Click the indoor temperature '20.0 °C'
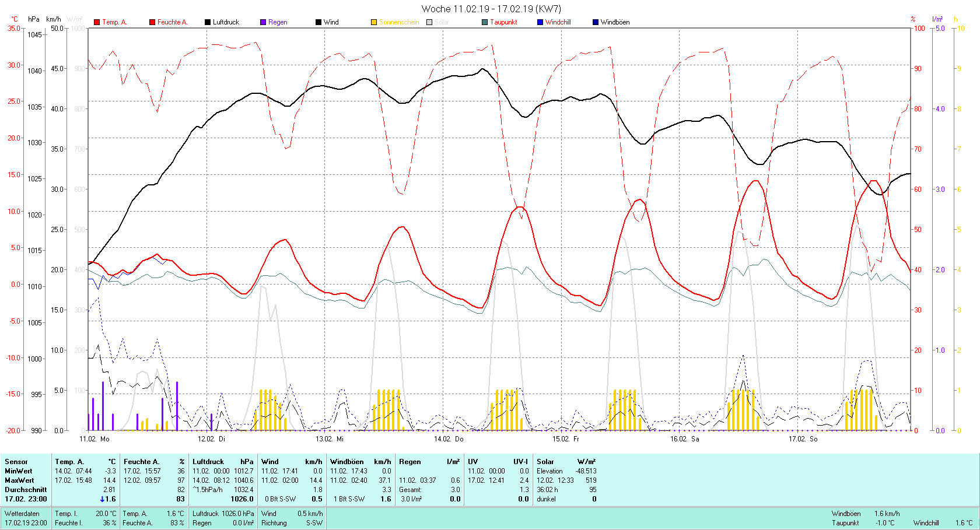The width and height of the screenshot is (980, 530). point(106,514)
